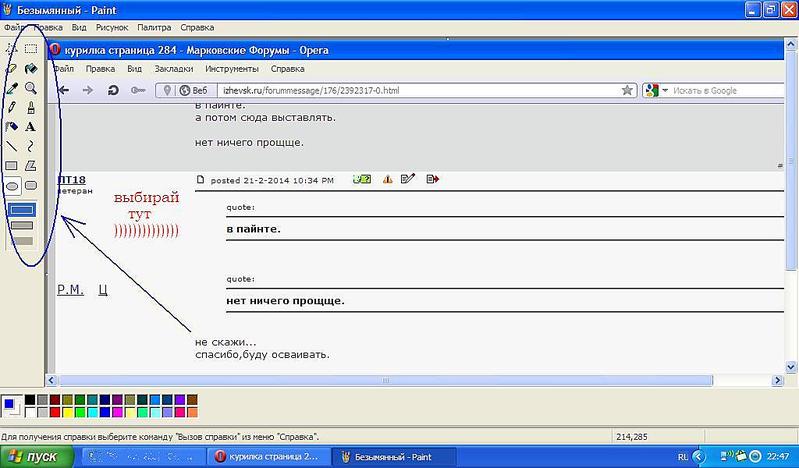Pick the Airbrush spray tool
Image resolution: width=799 pixels, height=468 pixels.
[11, 126]
